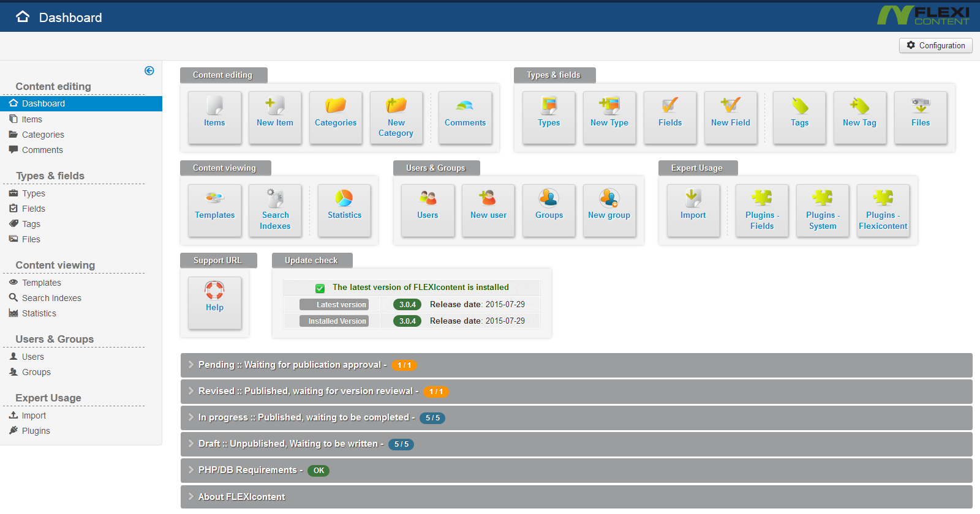Click the Types & fields section tab
Viewport: 980px width, 514px height.
(554, 75)
